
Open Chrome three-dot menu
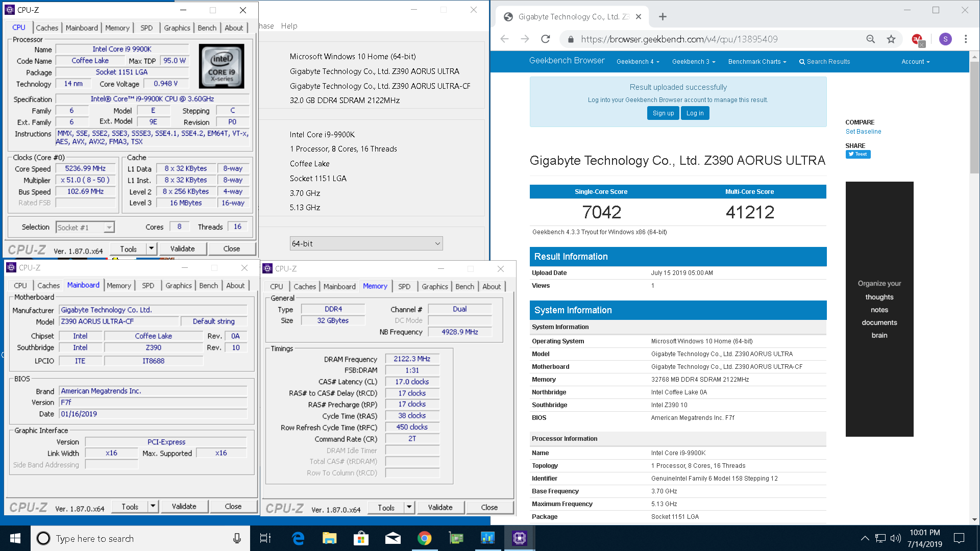pos(966,39)
